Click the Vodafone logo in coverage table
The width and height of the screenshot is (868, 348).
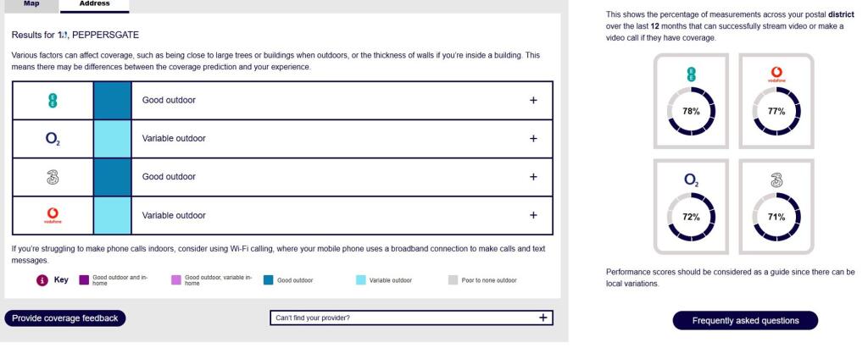(x=53, y=215)
